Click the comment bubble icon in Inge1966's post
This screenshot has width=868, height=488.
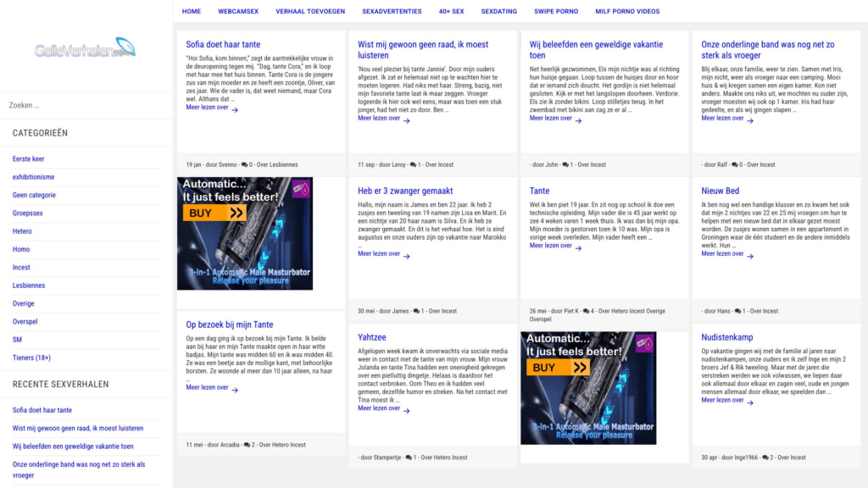click(x=764, y=457)
